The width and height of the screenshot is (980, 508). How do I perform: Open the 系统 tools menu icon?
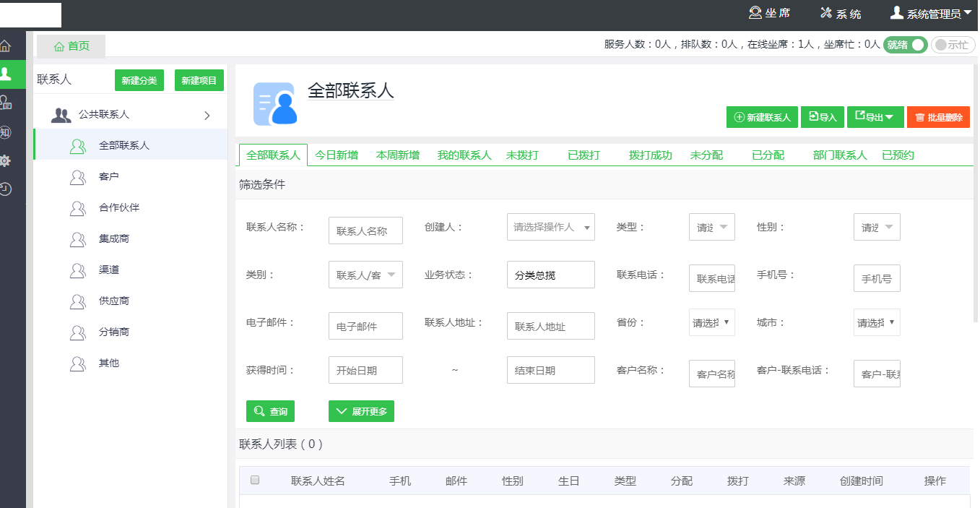[827, 13]
